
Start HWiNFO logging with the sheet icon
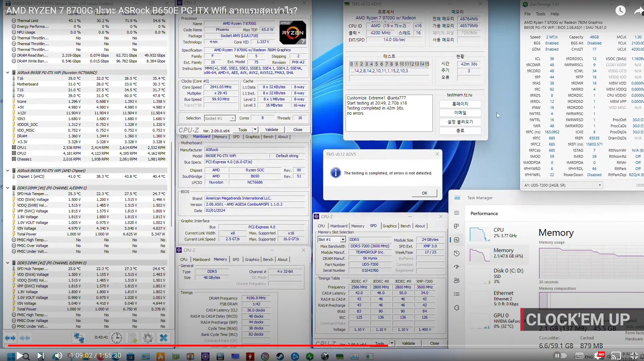tap(132, 338)
